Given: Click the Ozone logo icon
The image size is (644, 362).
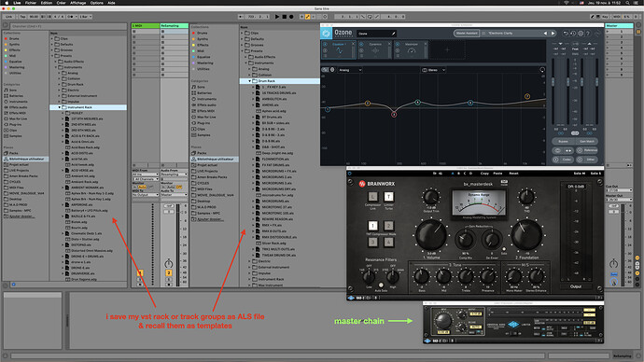Looking at the screenshot, I should click(326, 34).
